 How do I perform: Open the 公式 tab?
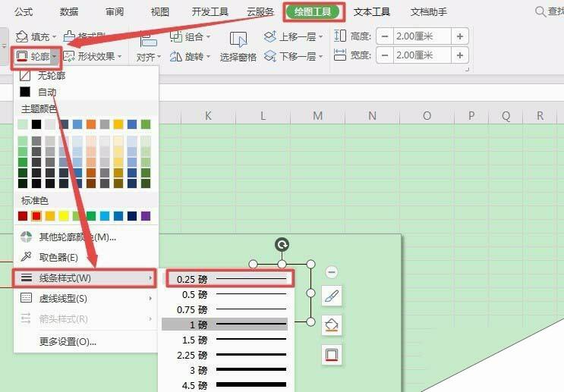(x=24, y=12)
